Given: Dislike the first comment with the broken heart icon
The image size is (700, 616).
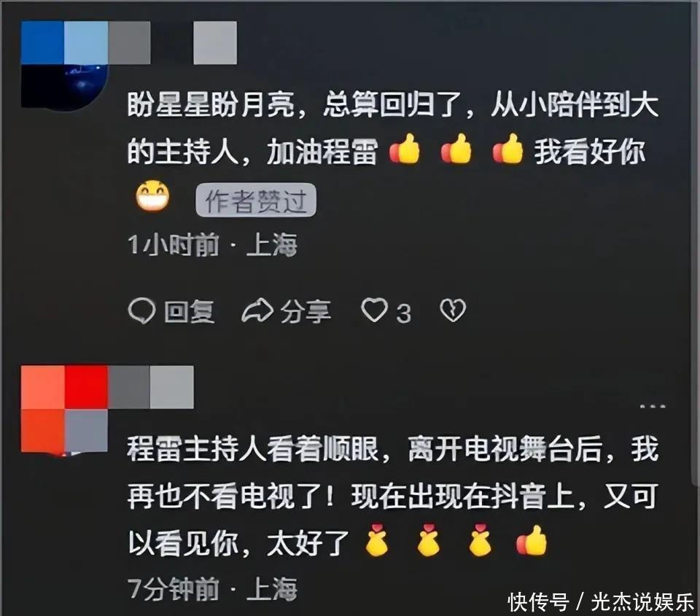Looking at the screenshot, I should coord(453,311).
